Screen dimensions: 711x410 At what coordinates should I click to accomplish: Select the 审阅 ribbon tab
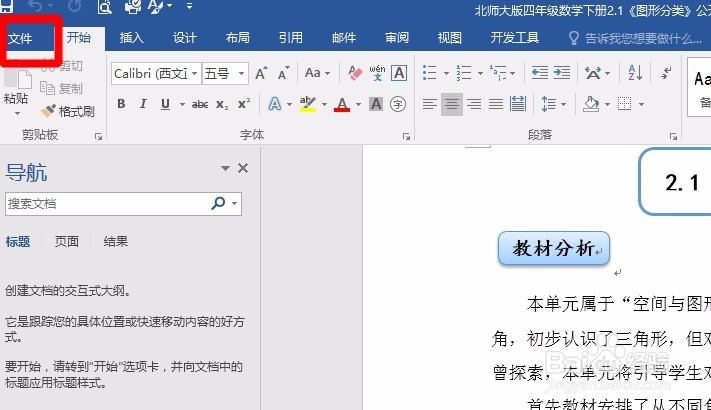(x=397, y=38)
